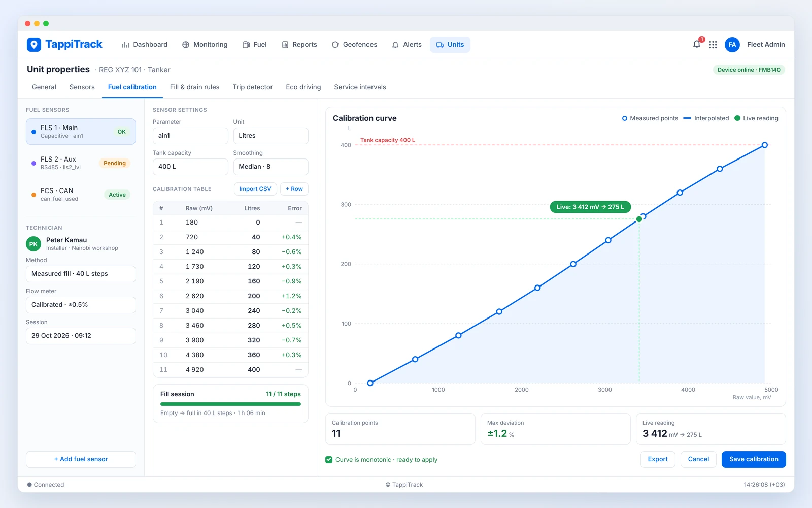Click the Measured points legend marker
Screen dimensions: 812x508
pyautogui.click(x=625, y=118)
